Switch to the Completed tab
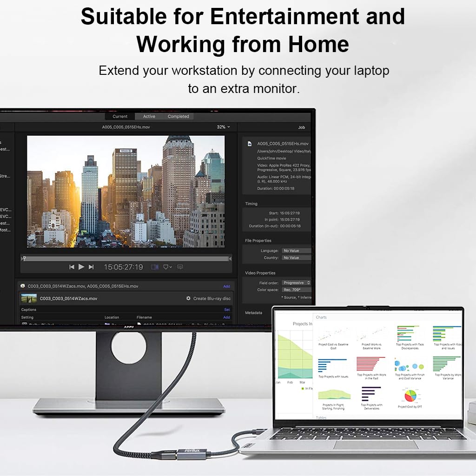This screenshot has height=476, width=476. pos(178,116)
